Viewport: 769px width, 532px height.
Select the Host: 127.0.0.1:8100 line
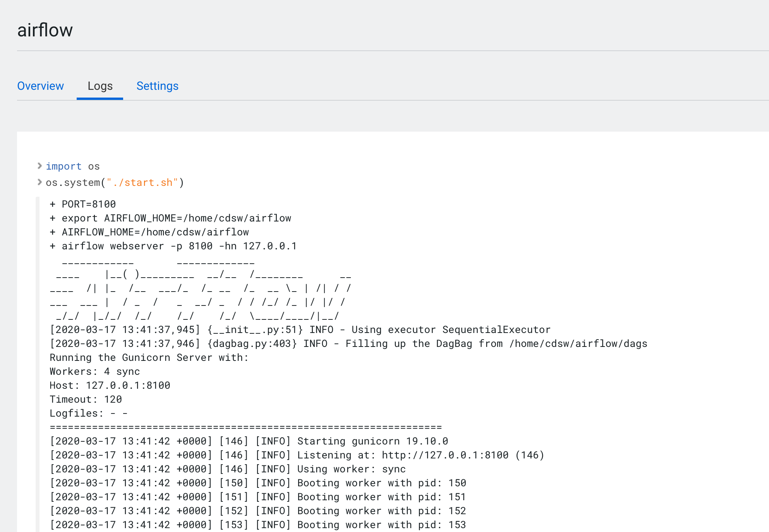tap(110, 385)
